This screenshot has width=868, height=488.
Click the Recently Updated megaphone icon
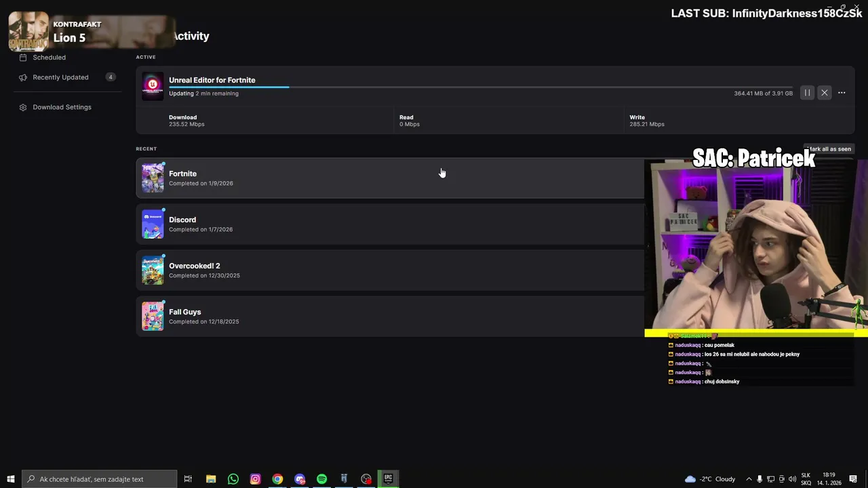(x=23, y=77)
